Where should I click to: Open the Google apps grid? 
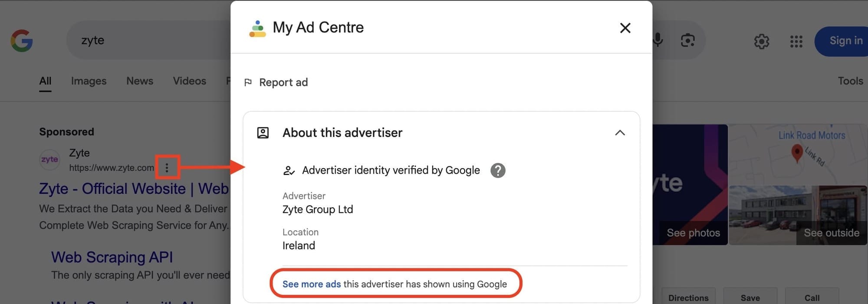796,41
